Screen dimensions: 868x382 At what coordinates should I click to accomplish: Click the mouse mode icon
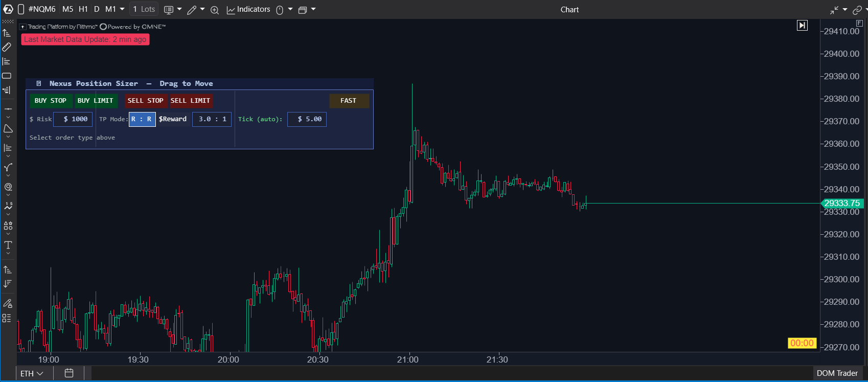tap(280, 10)
